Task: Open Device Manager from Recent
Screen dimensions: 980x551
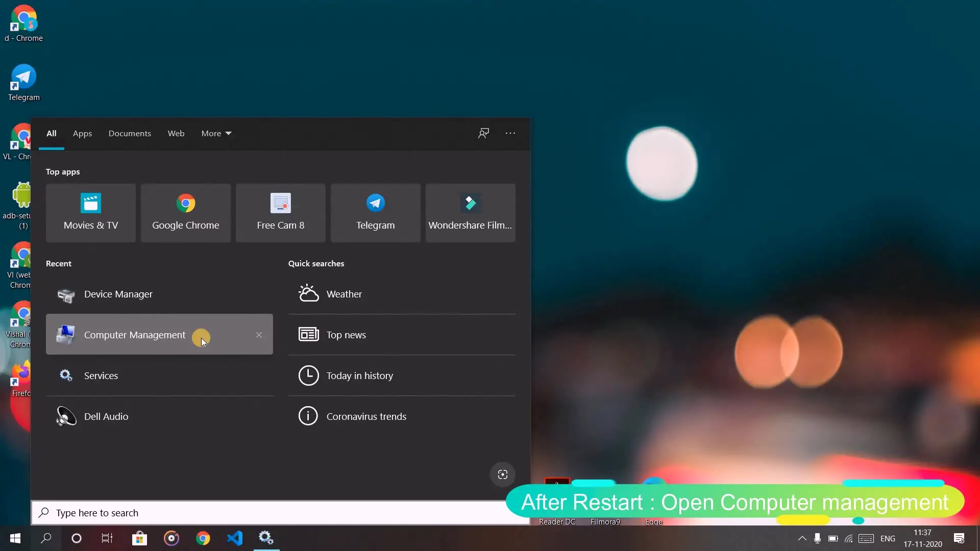Action: click(118, 294)
